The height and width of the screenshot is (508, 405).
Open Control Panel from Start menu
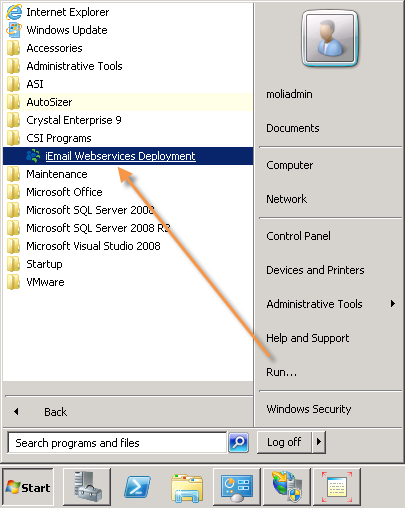pos(298,236)
